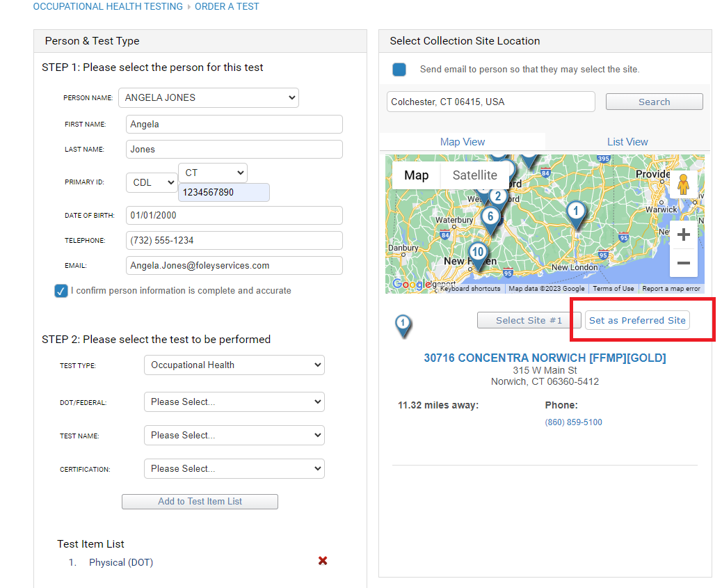Click Physical (DOT) test item

coord(120,563)
